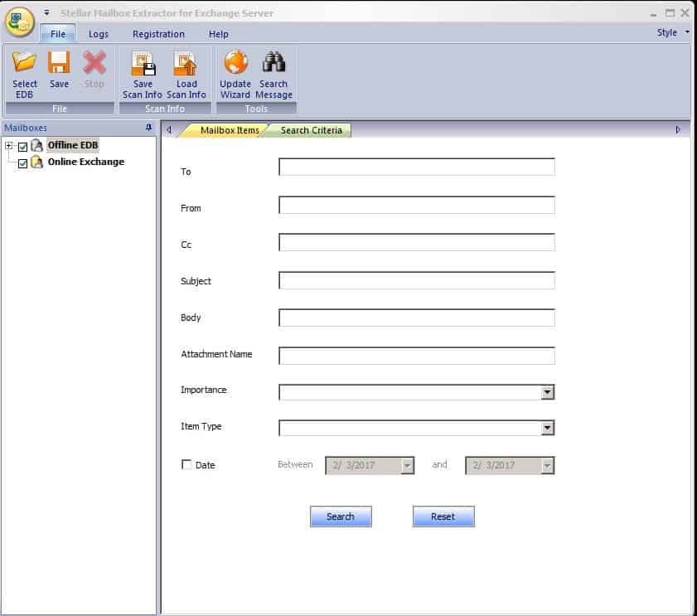Click the Search button
697x616 pixels.
click(341, 517)
